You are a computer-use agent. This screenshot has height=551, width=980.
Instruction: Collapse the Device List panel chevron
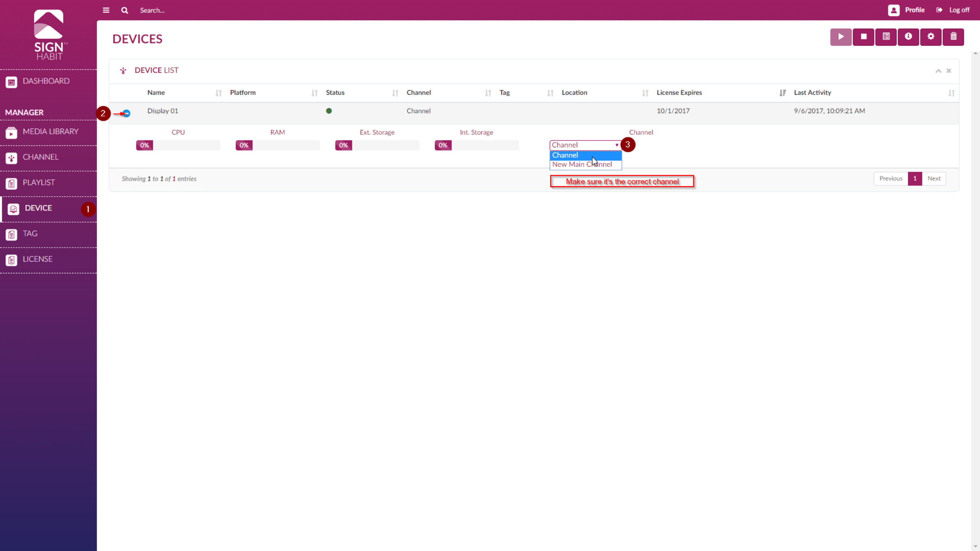[x=938, y=71]
